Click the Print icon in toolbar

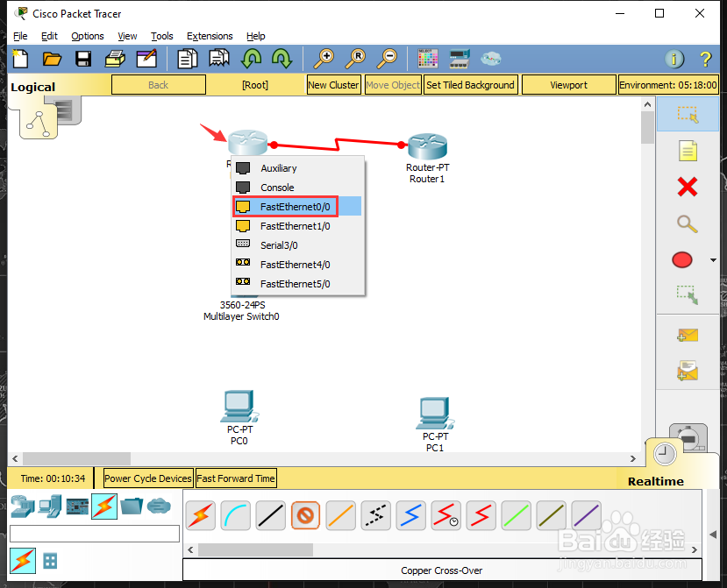(x=115, y=59)
